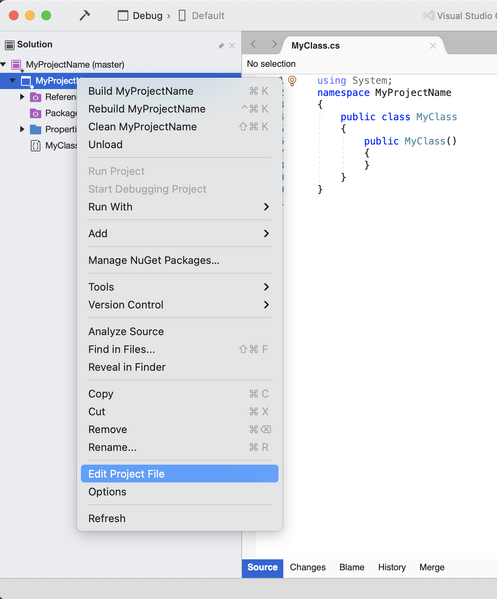Choose Find in Files...
497x599 pixels.
pos(180,350)
